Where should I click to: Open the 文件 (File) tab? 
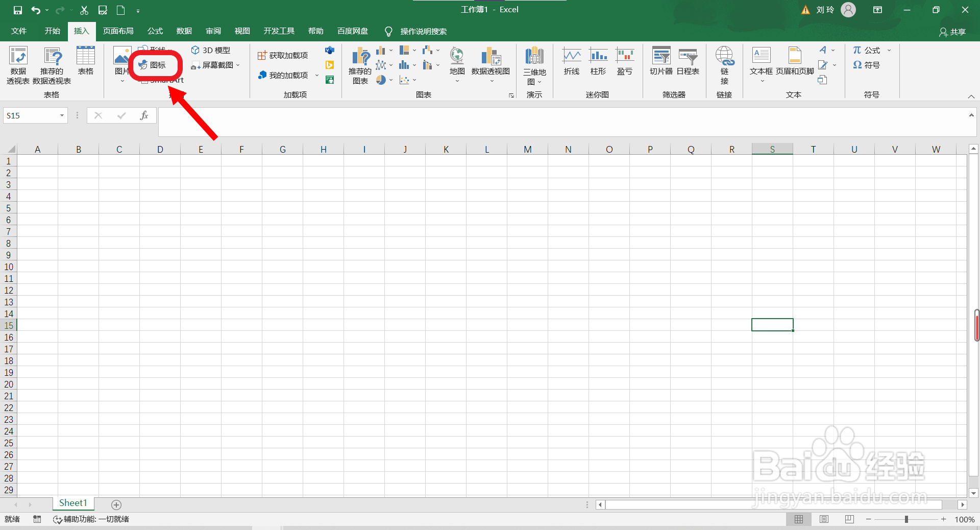tap(19, 31)
